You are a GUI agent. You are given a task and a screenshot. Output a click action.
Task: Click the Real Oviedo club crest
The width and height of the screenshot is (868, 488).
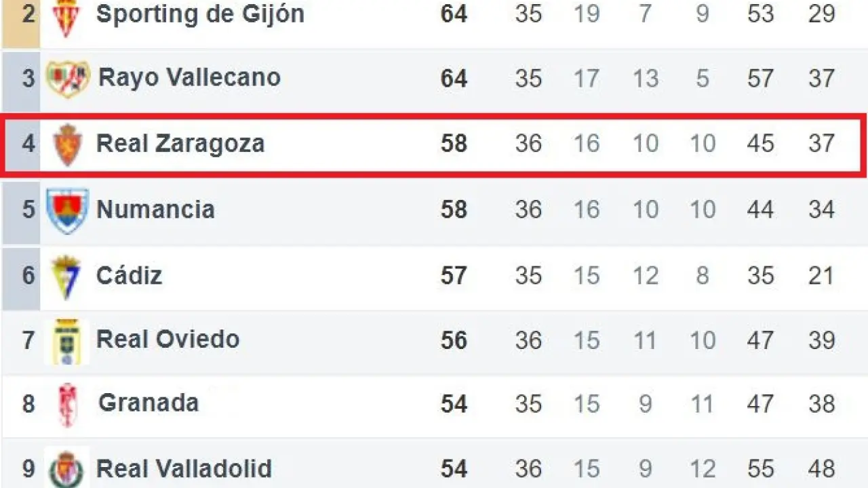pyautogui.click(x=66, y=340)
